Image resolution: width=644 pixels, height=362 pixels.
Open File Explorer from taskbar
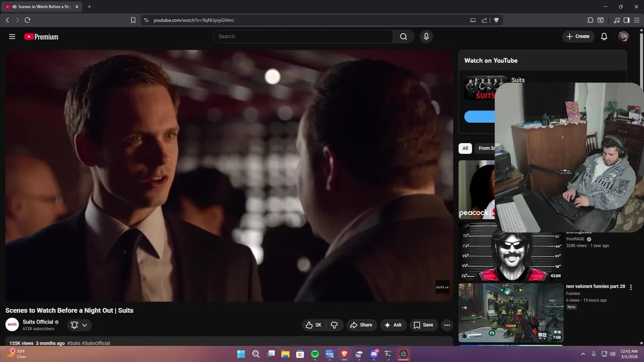pyautogui.click(x=285, y=354)
